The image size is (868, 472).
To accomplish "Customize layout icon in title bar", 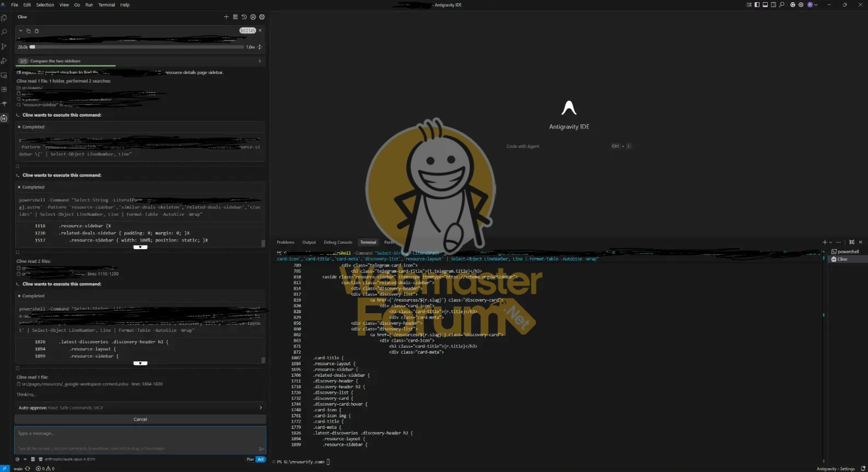I will pyautogui.click(x=749, y=5).
